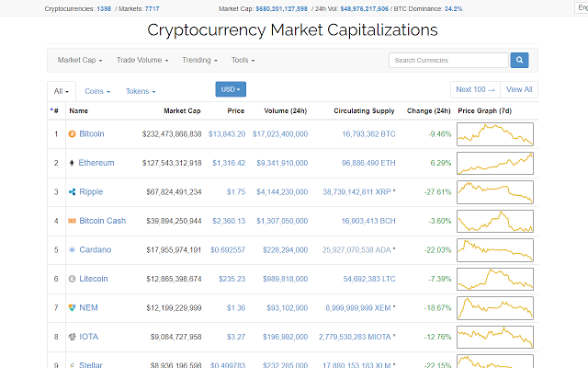Expand the Trending dropdown menu

199,60
